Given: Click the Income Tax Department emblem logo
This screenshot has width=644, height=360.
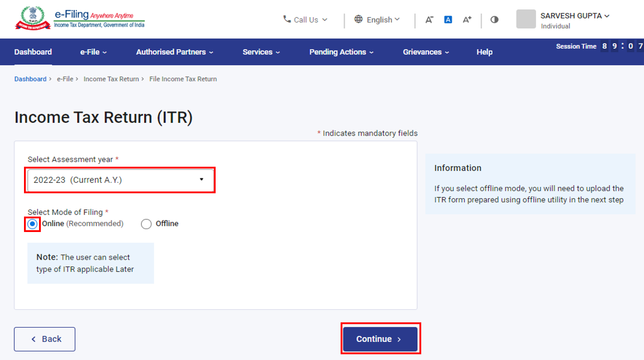Looking at the screenshot, I should coord(33,18).
